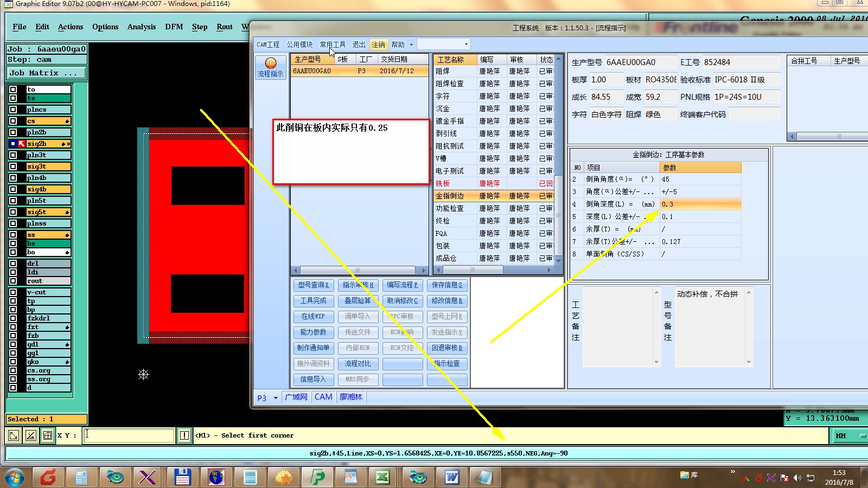Click the pencil marker on the gko layer
Viewport: 868px width, 488px height.
(67, 362)
